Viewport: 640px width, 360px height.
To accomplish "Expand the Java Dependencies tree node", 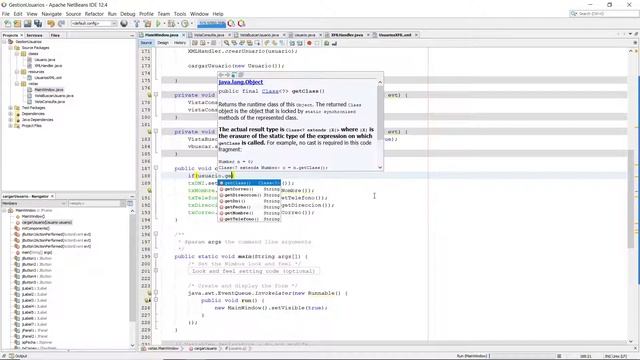I will 11,120.
